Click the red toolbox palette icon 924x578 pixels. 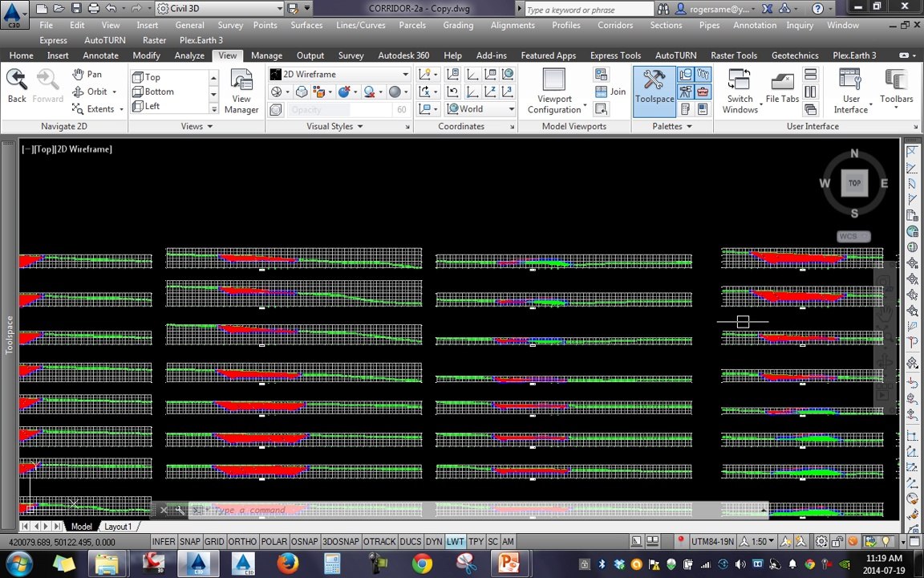coord(703,92)
